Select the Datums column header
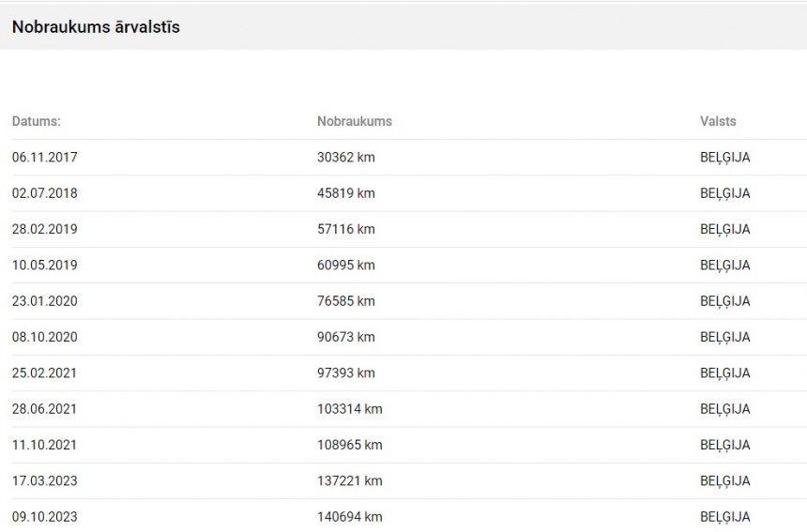This screenshot has width=807, height=532. 36,121
